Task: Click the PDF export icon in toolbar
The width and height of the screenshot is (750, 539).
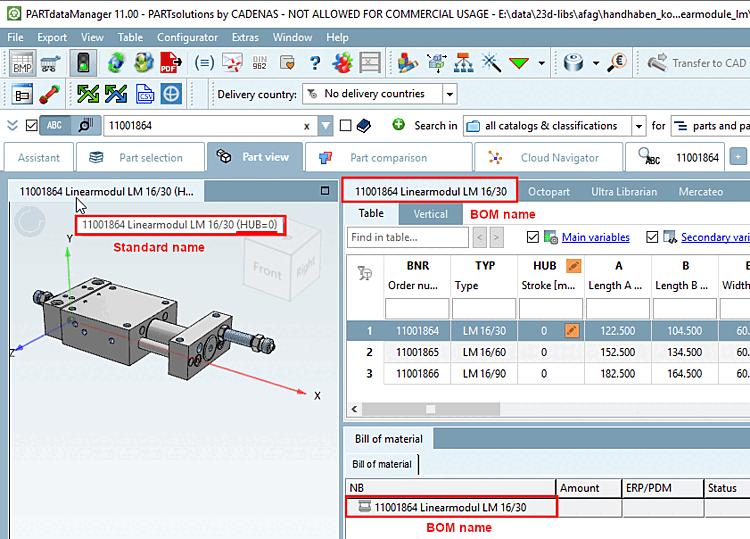Action: tap(173, 63)
